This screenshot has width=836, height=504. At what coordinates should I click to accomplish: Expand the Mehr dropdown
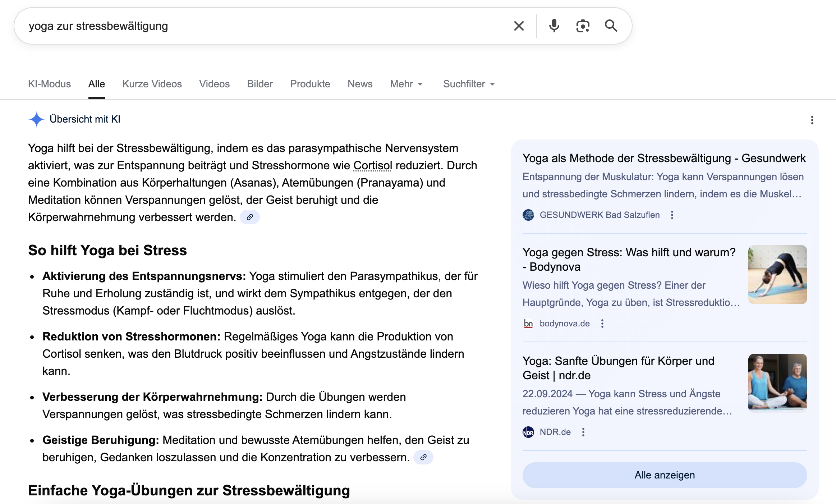[x=406, y=84]
